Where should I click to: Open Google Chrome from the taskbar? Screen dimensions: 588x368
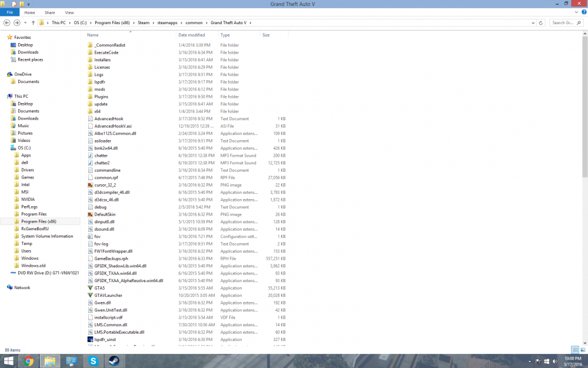[28, 360]
